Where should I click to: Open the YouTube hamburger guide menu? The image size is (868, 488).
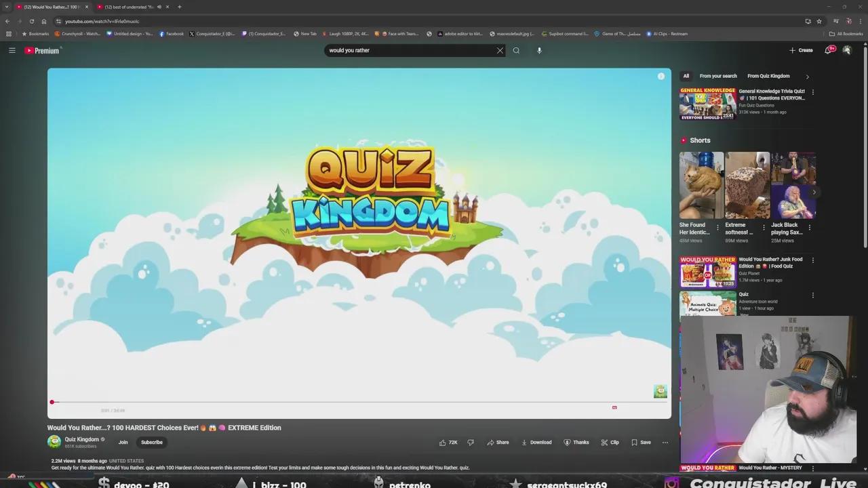12,50
